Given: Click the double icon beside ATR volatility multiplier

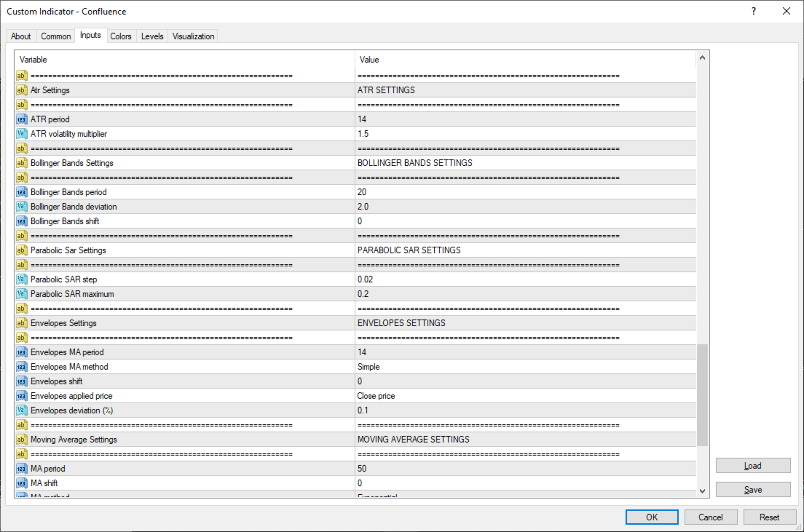Looking at the screenshot, I should pos(21,134).
